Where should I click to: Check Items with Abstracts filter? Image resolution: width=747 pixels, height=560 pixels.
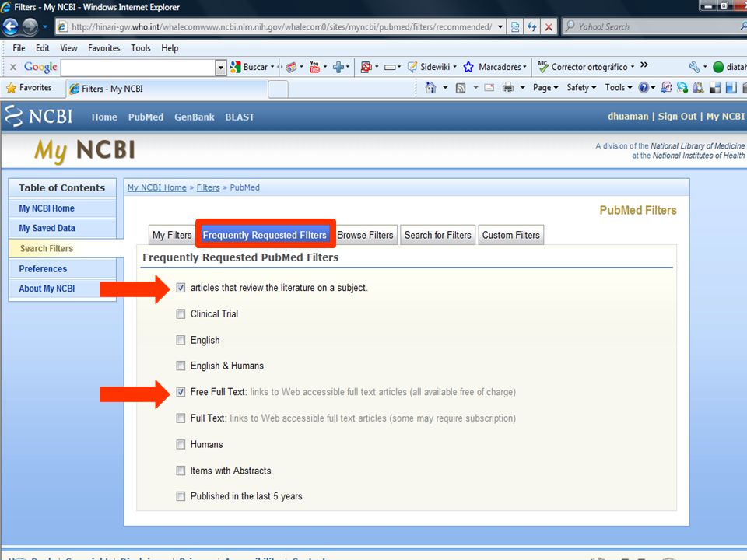coord(181,471)
